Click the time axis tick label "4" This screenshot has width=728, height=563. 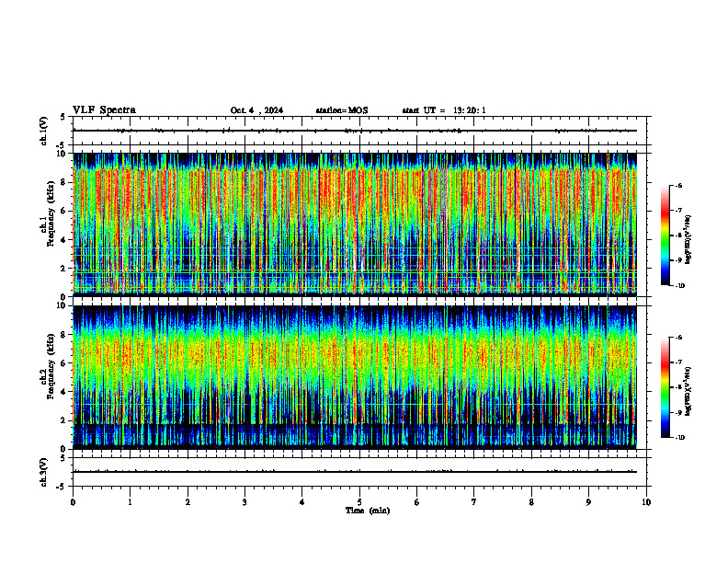coord(302,502)
